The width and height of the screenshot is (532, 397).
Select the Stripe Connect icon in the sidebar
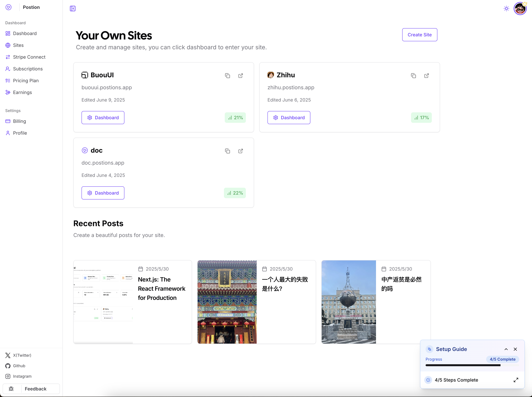point(8,57)
